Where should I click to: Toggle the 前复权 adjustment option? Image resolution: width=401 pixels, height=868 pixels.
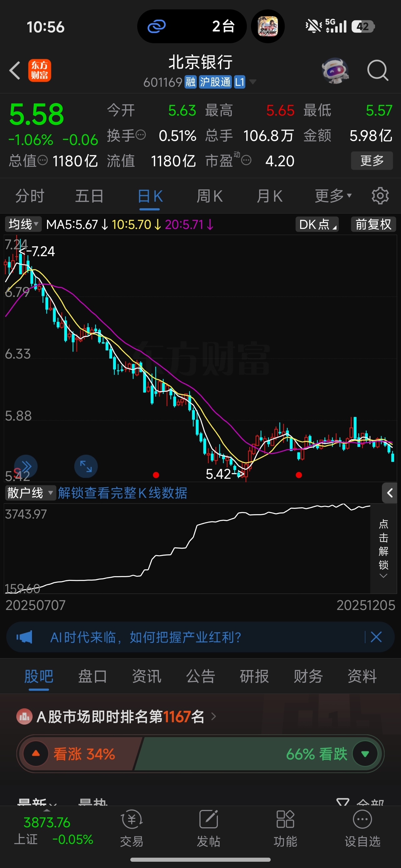click(x=373, y=225)
